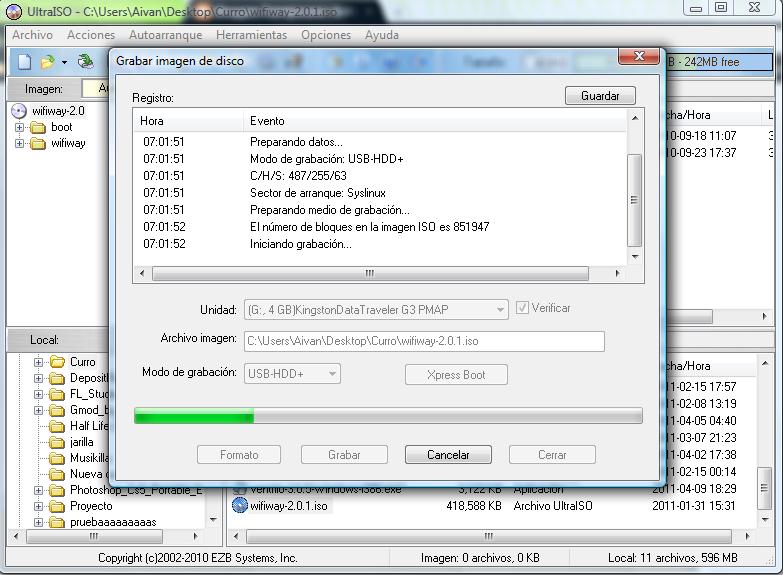This screenshot has width=783, height=575.
Task: Open the Ayuda menu
Action: click(x=382, y=35)
